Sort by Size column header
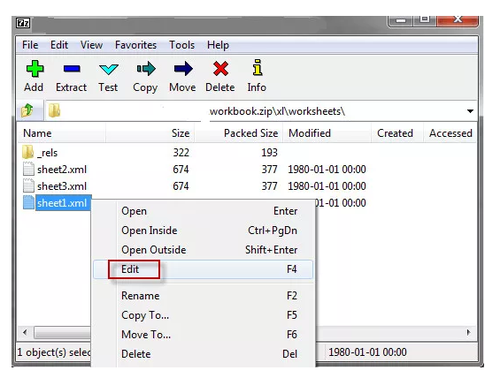 coord(150,133)
